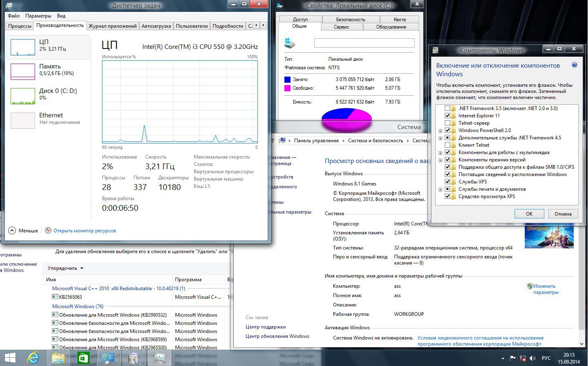Select KB2565063 update row icon
Viewport: 588px width, 366px height.
[55, 297]
